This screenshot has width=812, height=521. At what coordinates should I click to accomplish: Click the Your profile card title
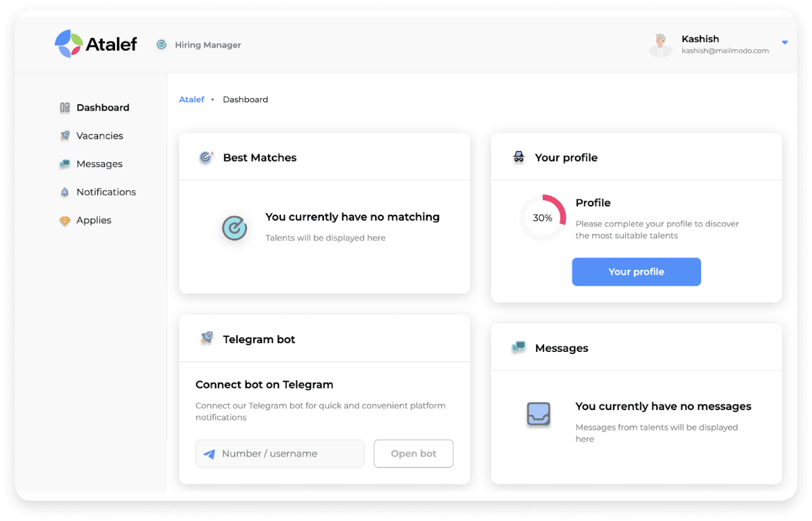[566, 158]
